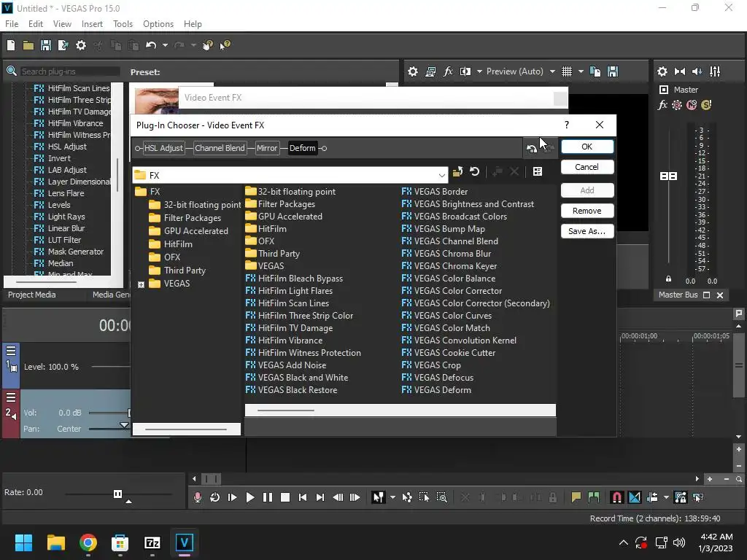The width and height of the screenshot is (747, 560).
Task: Save the project via the main toolbar disk icon
Action: (46, 45)
